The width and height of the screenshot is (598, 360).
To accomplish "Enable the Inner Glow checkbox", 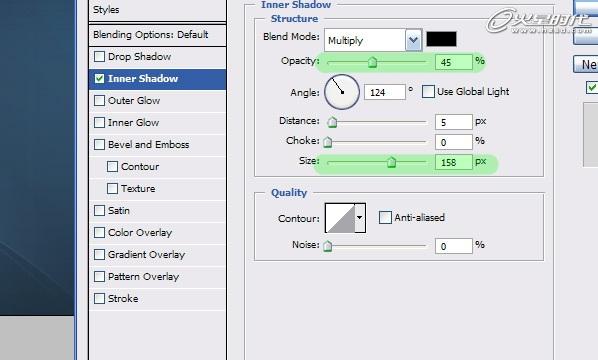I will 99,123.
